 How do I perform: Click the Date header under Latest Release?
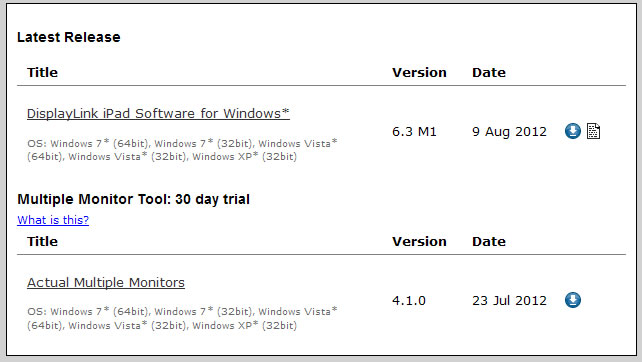click(488, 72)
